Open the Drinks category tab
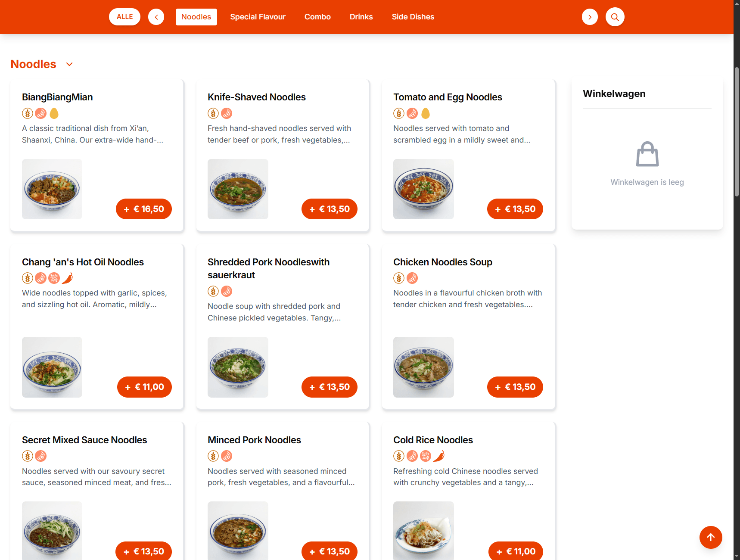This screenshot has height=560, width=740. (361, 17)
